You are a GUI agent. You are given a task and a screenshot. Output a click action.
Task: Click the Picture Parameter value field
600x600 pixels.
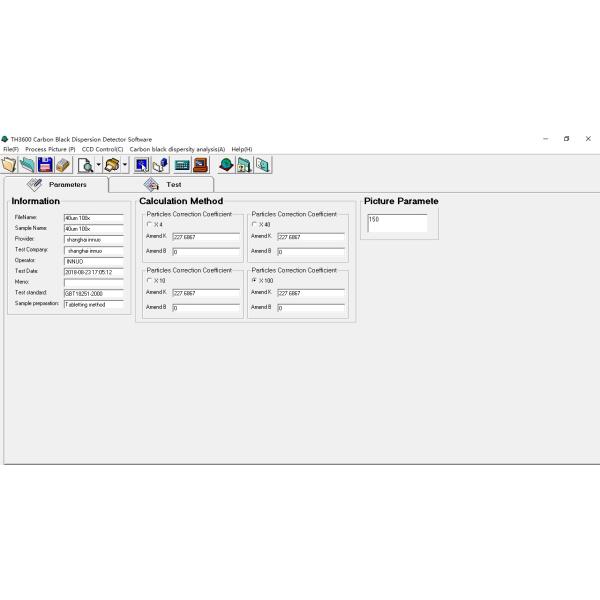tap(396, 223)
